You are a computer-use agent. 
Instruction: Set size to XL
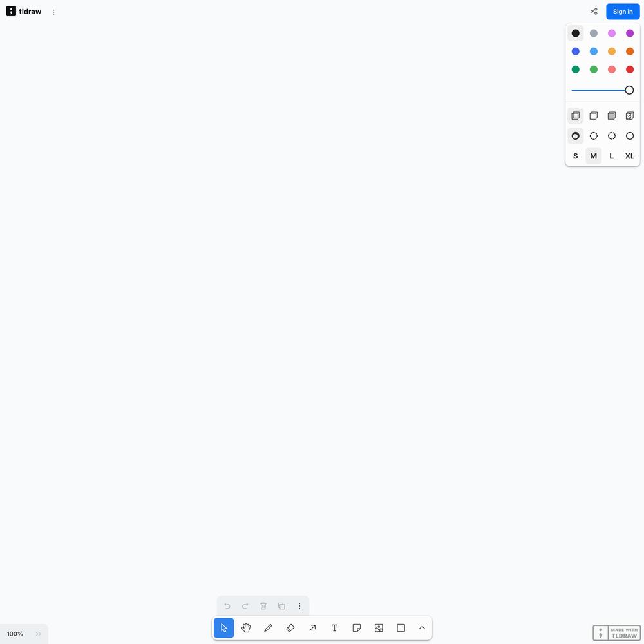click(x=630, y=156)
